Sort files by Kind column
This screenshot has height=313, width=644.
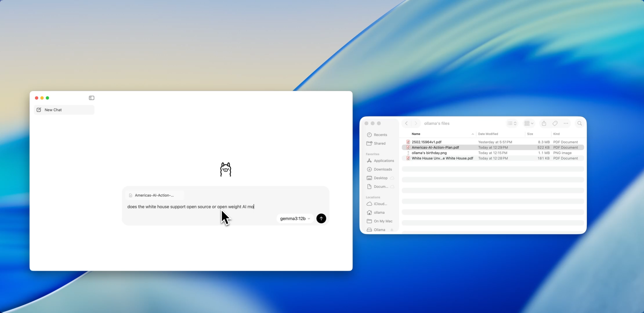(x=556, y=134)
